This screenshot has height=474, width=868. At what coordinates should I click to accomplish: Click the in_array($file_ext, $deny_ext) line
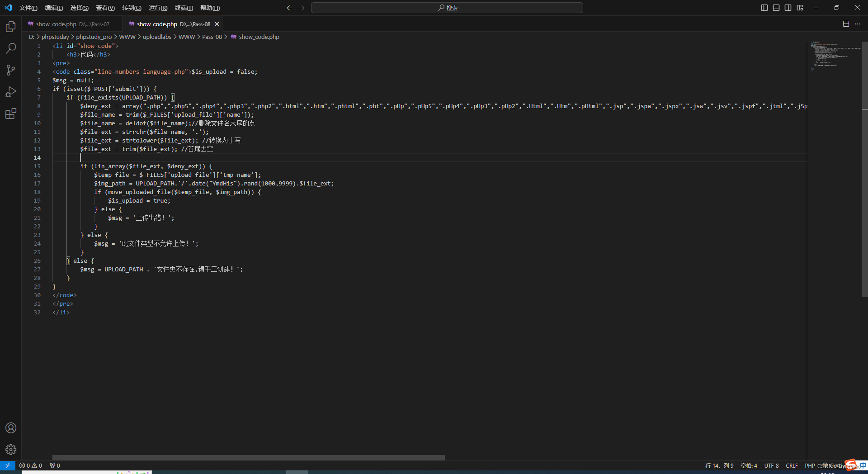(x=146, y=166)
